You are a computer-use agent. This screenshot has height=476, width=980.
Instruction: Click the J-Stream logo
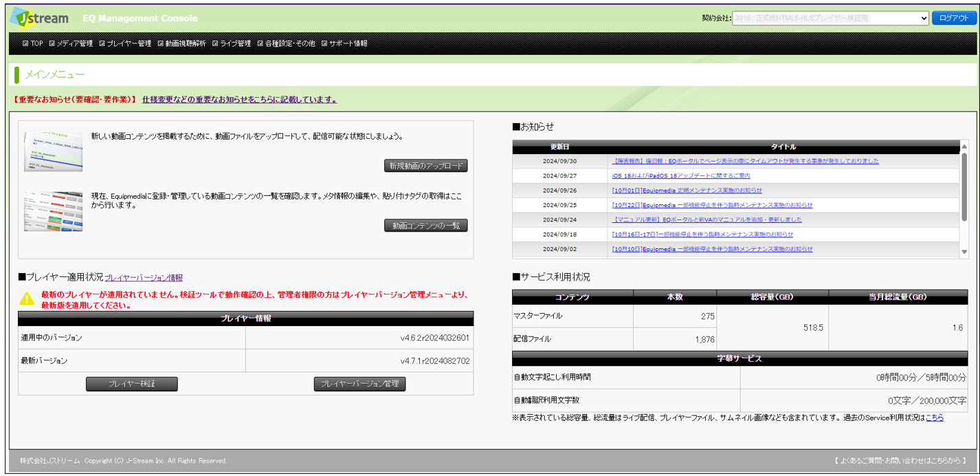tap(40, 18)
